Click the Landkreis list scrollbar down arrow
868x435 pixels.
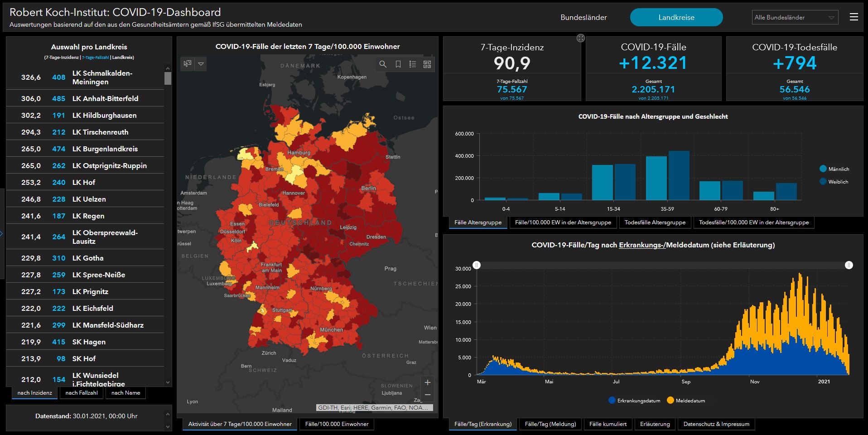(x=168, y=382)
